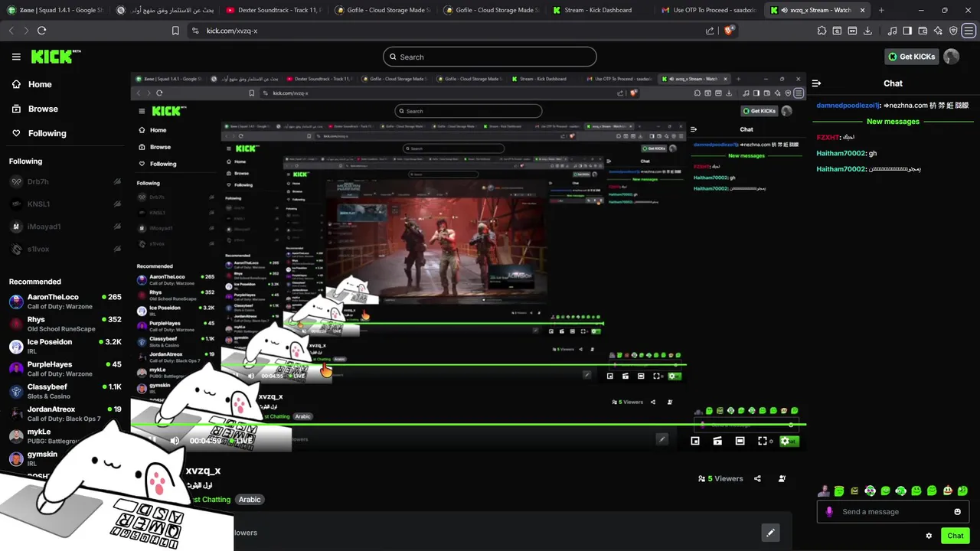Viewport: 980px width, 551px height.
Task: Click the Get KICKs button
Action: [910, 57]
